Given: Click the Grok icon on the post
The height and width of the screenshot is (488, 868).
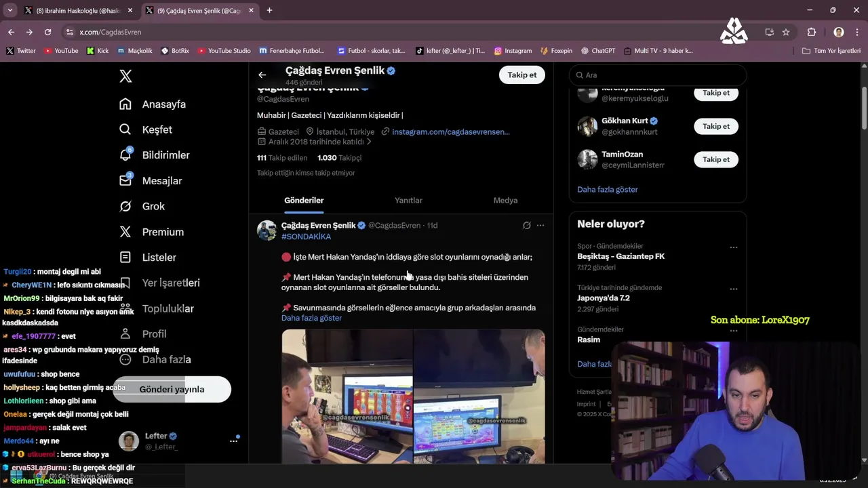Looking at the screenshot, I should (x=526, y=226).
